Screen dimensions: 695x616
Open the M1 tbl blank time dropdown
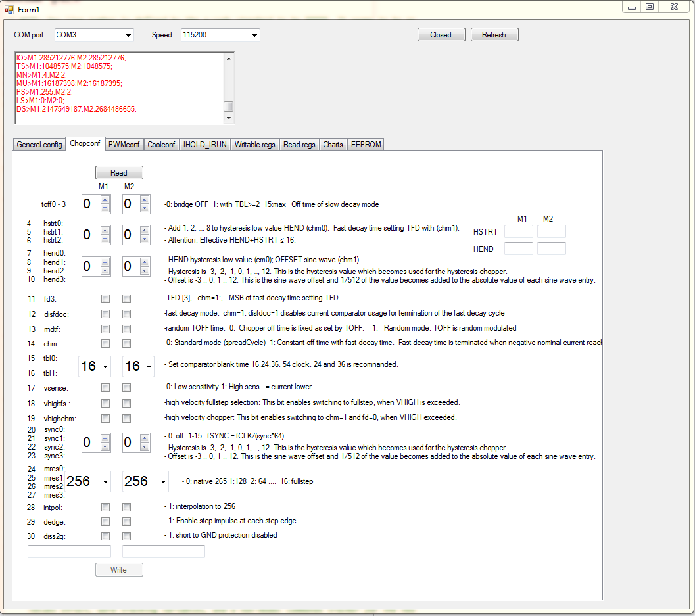105,366
